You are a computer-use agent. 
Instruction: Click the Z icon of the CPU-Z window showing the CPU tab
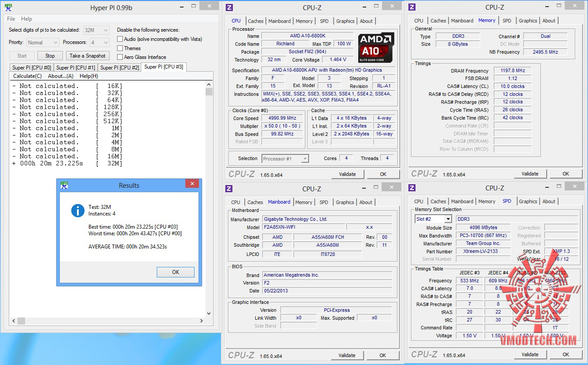(x=229, y=7)
